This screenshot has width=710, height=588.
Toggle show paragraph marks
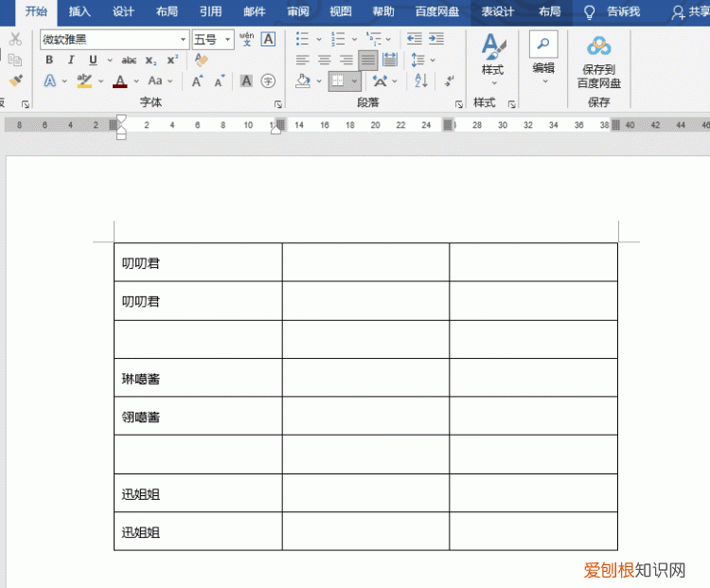(449, 81)
